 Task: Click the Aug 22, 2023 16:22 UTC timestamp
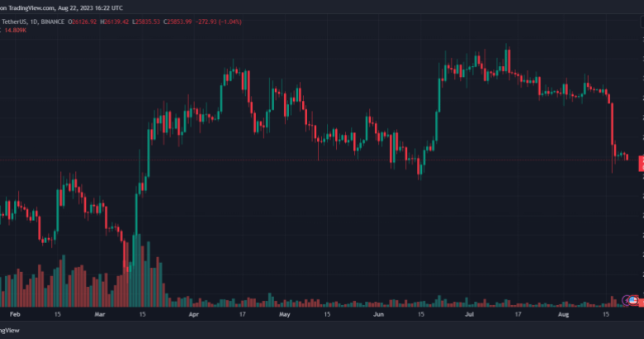92,7
